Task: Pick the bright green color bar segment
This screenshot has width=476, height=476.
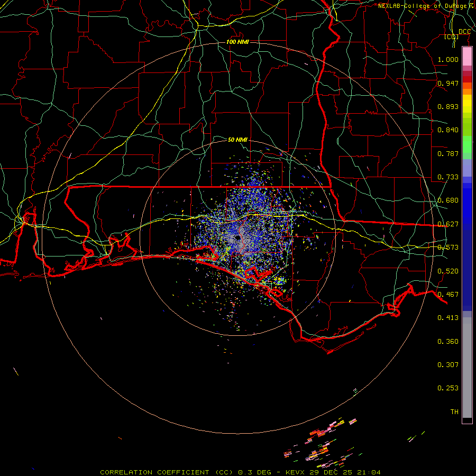Action: point(467,144)
